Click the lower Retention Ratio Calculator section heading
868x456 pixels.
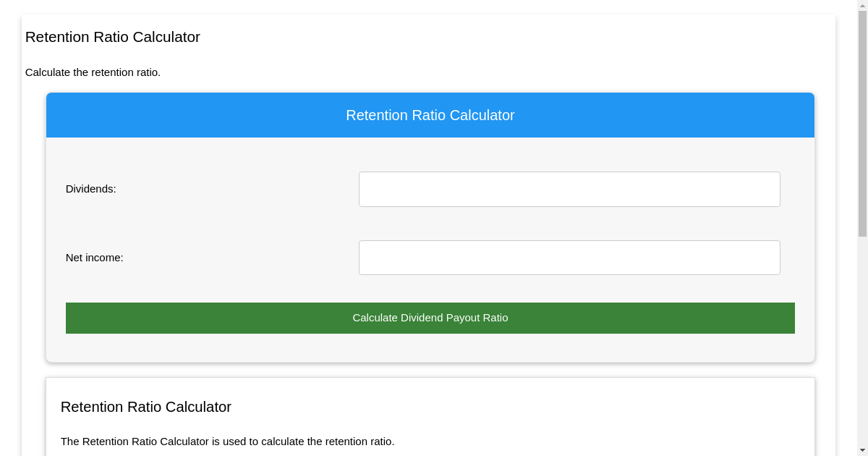pyautogui.click(x=145, y=407)
